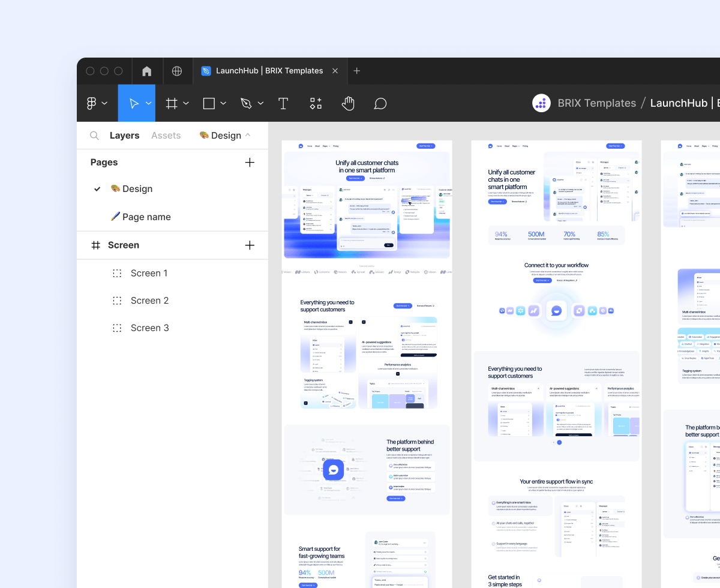
Task: Add a new page with the plus button
Action: pos(250,162)
